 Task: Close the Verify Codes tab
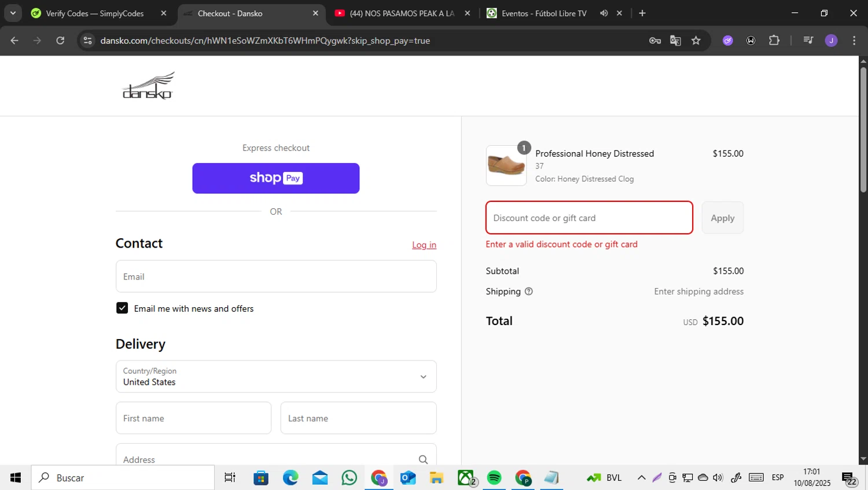[x=164, y=13]
